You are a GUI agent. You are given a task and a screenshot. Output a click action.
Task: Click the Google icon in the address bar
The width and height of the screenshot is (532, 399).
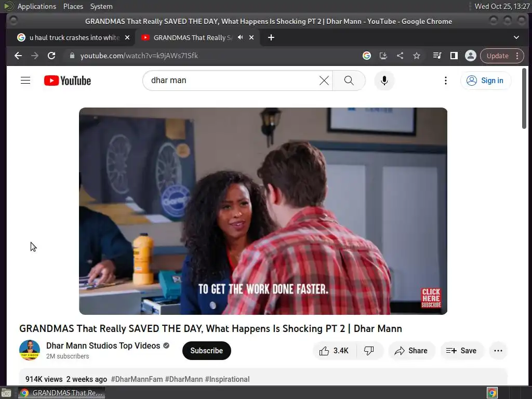coord(366,56)
